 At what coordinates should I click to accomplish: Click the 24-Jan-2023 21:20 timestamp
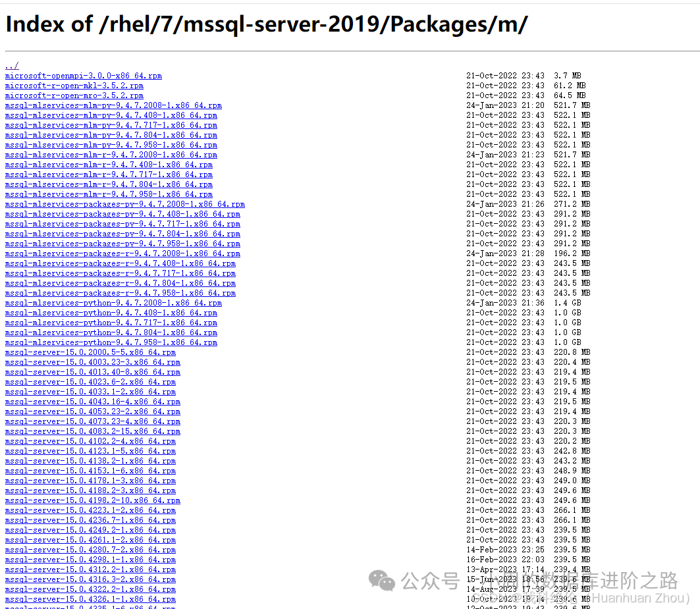(505, 105)
